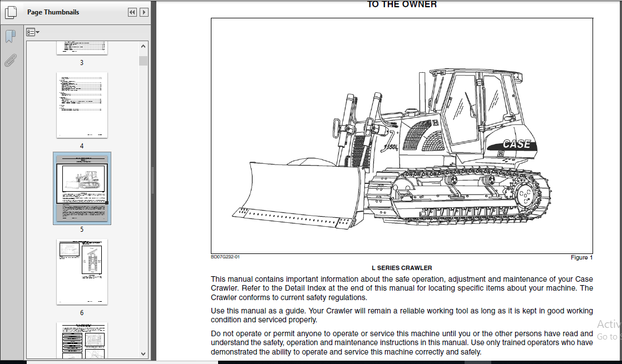The image size is (622, 364).
Task: Open the Bookmarks panel in sidebar
Action: pos(11,37)
